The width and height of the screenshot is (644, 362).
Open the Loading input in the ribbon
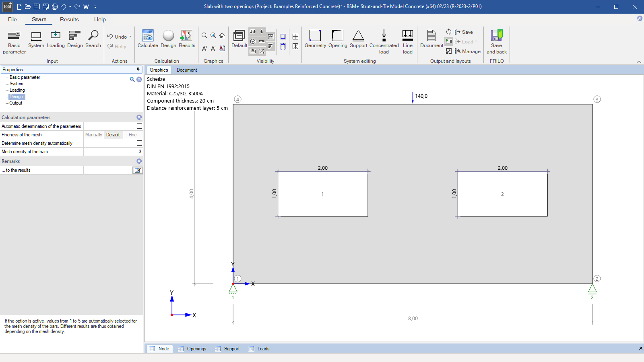(56, 39)
